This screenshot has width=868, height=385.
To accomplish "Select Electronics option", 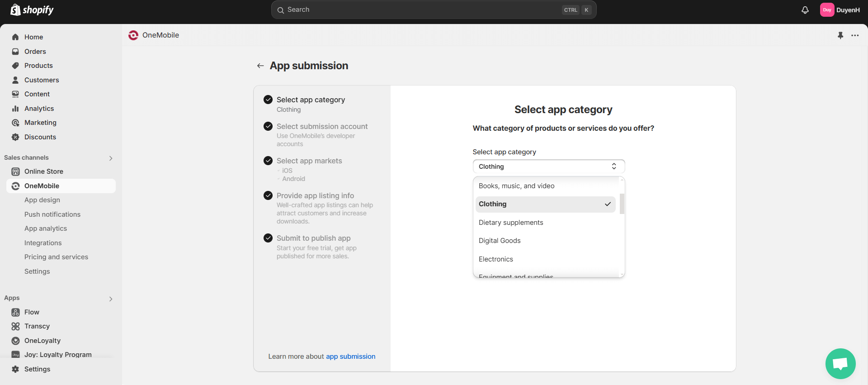I will click(x=546, y=259).
